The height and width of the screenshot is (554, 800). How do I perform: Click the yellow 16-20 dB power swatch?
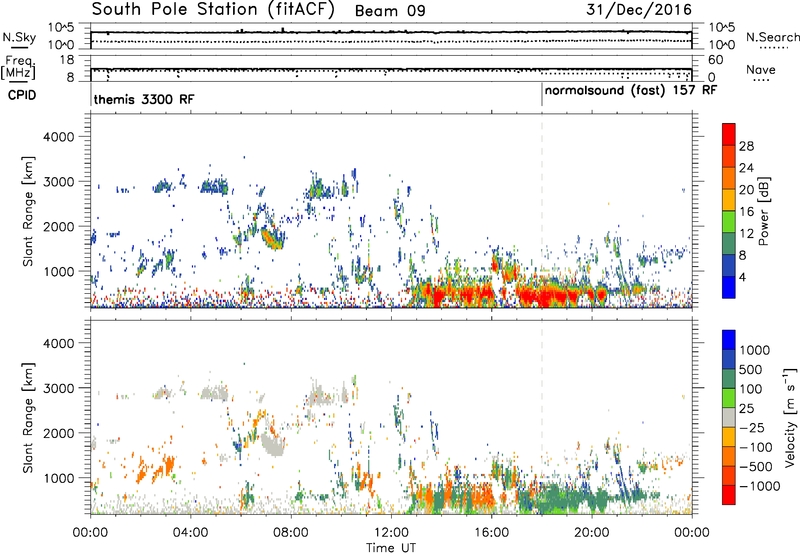[729, 199]
